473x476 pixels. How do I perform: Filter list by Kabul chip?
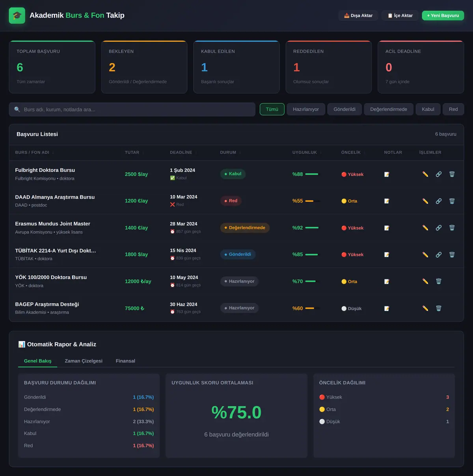pos(428,109)
